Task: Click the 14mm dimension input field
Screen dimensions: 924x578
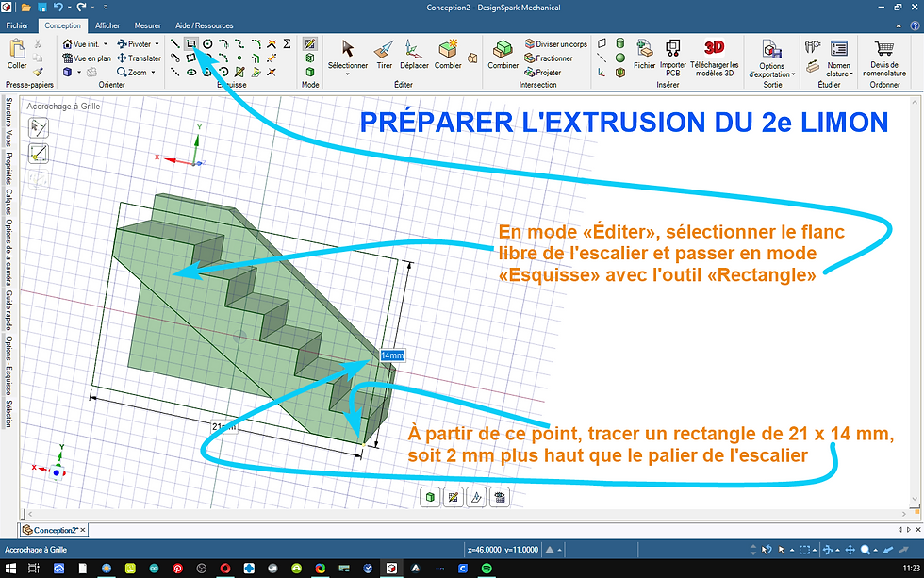Action: (x=392, y=355)
